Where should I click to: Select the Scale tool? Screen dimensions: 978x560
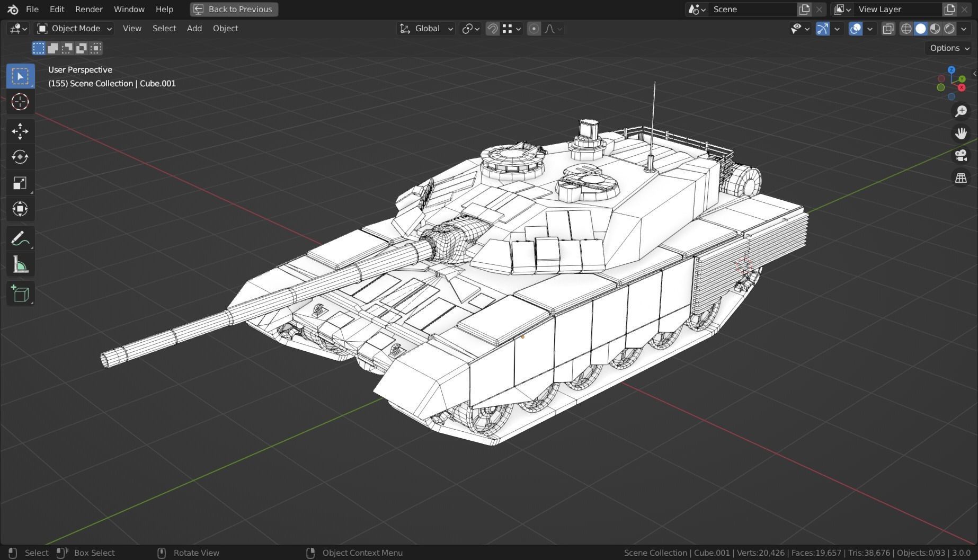[20, 183]
